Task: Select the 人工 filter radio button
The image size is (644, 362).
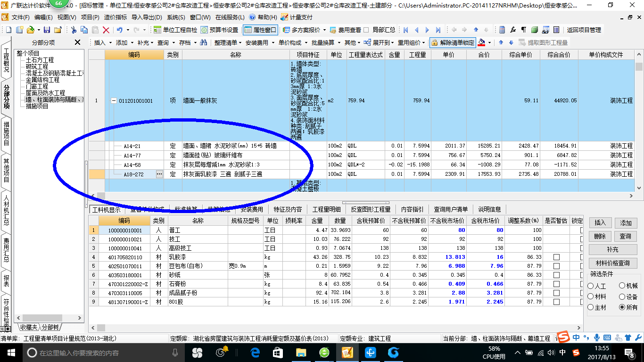Action: pyautogui.click(x=591, y=286)
